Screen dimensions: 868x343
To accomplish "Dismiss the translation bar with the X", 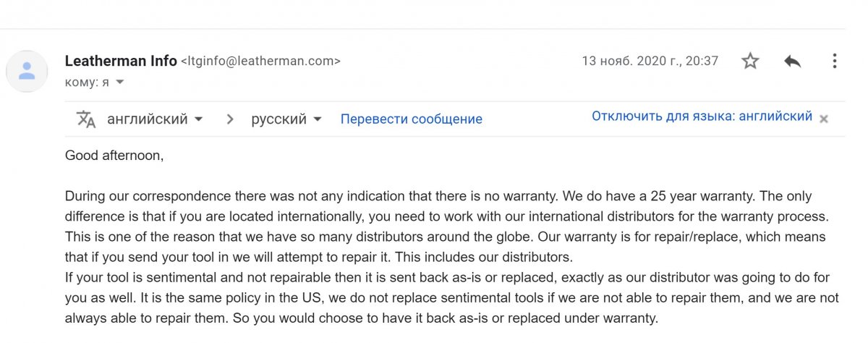I will tap(823, 119).
